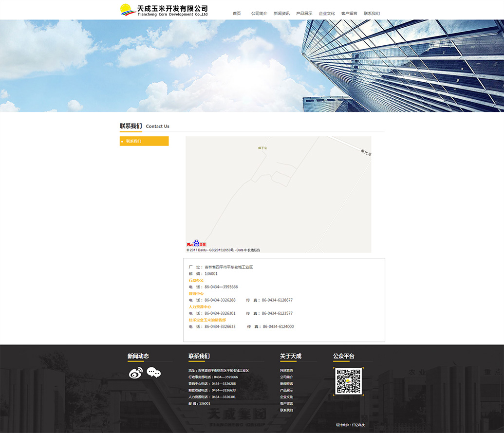Open the footer 公司简介 link
Image resolution: width=504 pixels, height=433 pixels.
click(x=286, y=377)
